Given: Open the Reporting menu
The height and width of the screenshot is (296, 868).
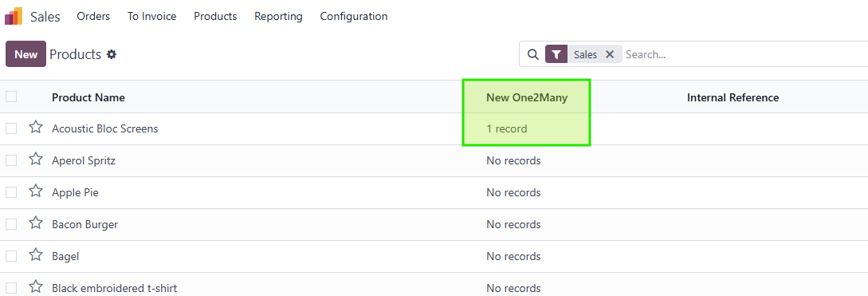Looking at the screenshot, I should coord(278,17).
